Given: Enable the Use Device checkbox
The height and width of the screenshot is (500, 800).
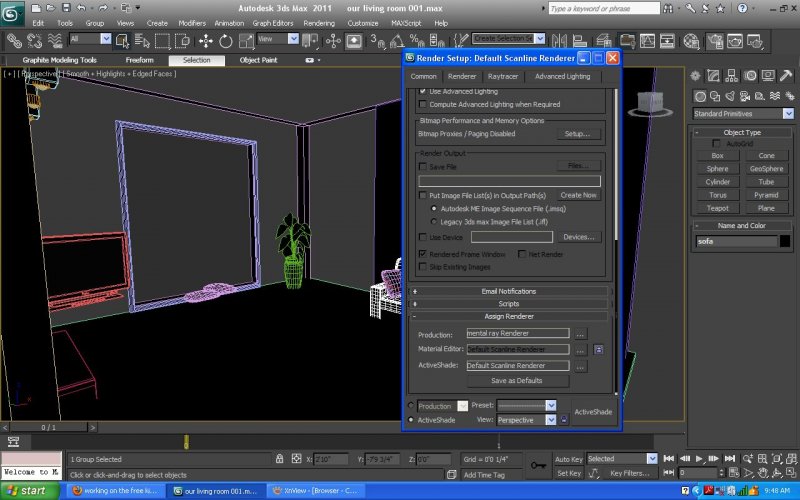Looking at the screenshot, I should point(422,237).
